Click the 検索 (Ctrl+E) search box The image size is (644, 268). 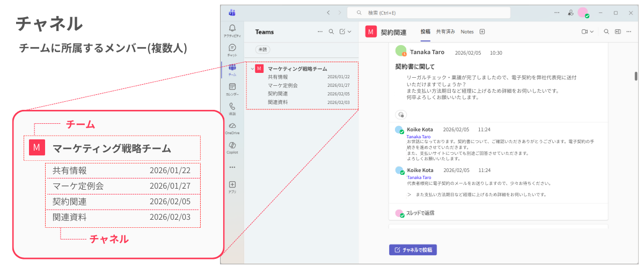(x=428, y=12)
